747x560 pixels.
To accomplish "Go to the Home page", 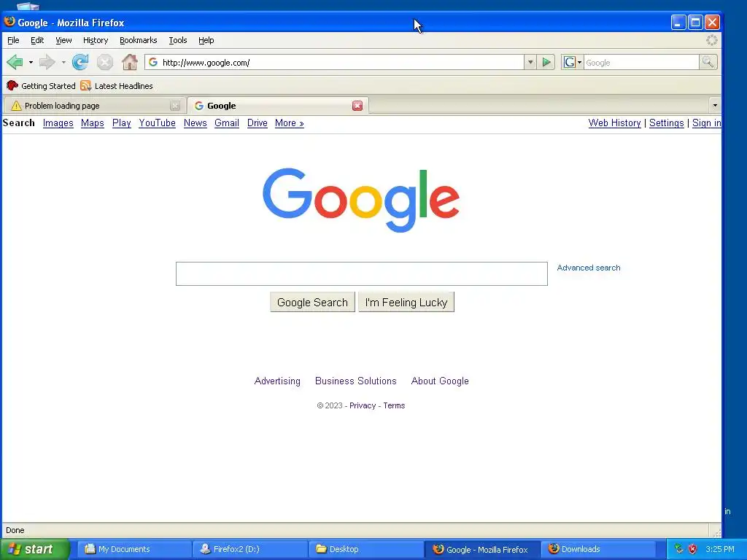I will pyautogui.click(x=130, y=63).
